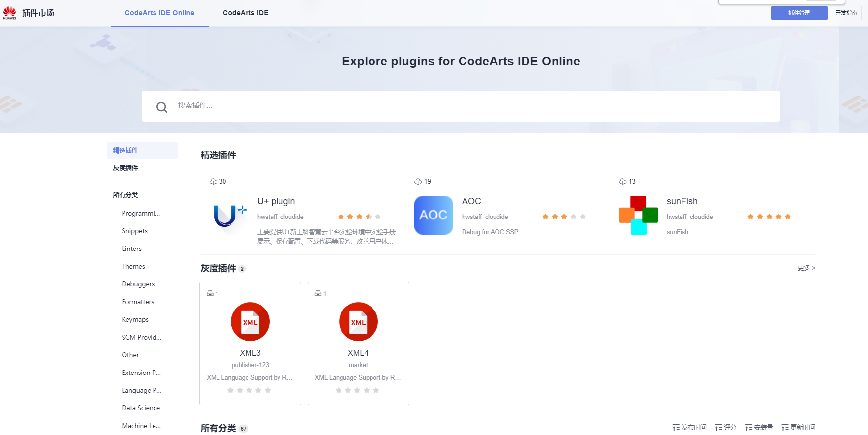Click the download count icon for U+ plugin

pyautogui.click(x=213, y=182)
